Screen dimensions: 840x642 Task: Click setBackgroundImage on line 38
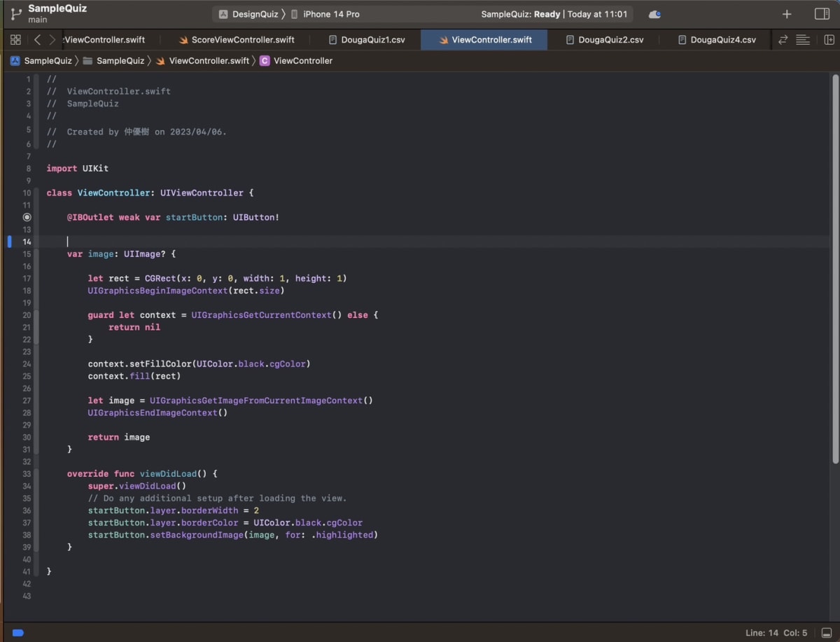click(x=196, y=535)
